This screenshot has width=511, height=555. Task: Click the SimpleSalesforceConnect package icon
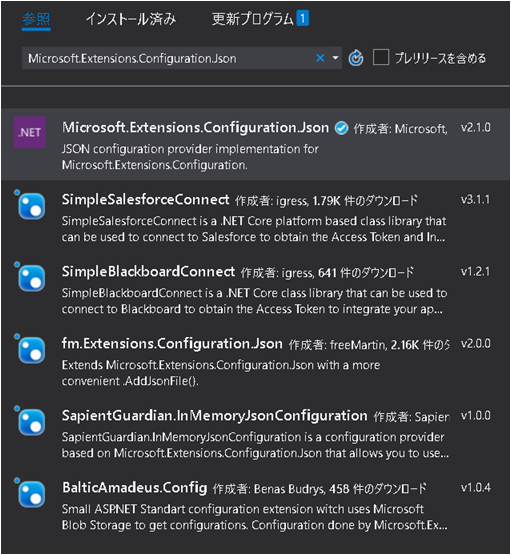coord(31,206)
